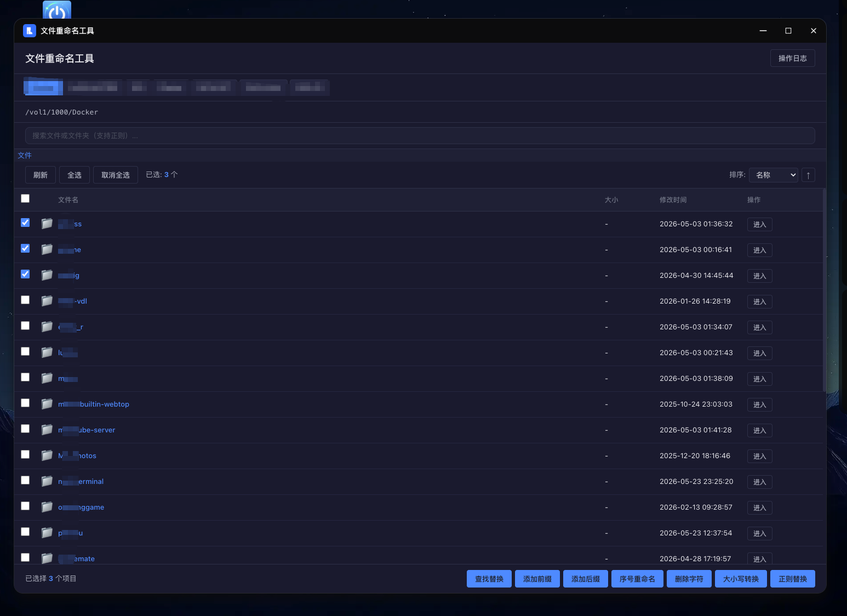Click the 取消全选 deselect button
This screenshot has width=847, height=616.
tap(116, 175)
